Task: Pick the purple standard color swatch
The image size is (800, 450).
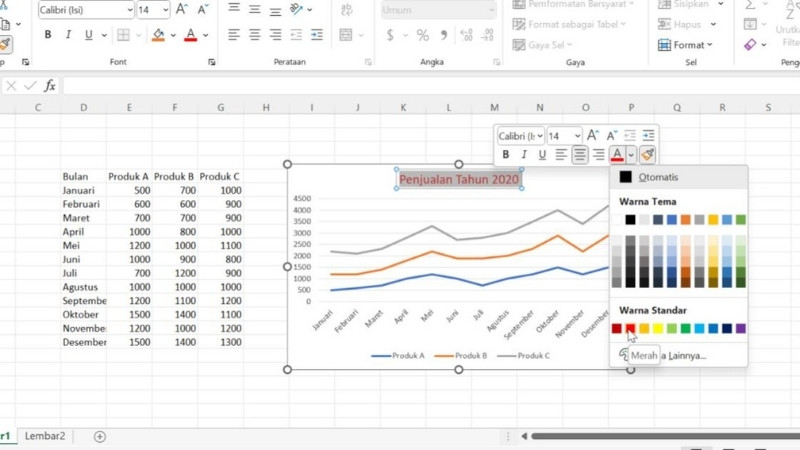Action: 740,329
